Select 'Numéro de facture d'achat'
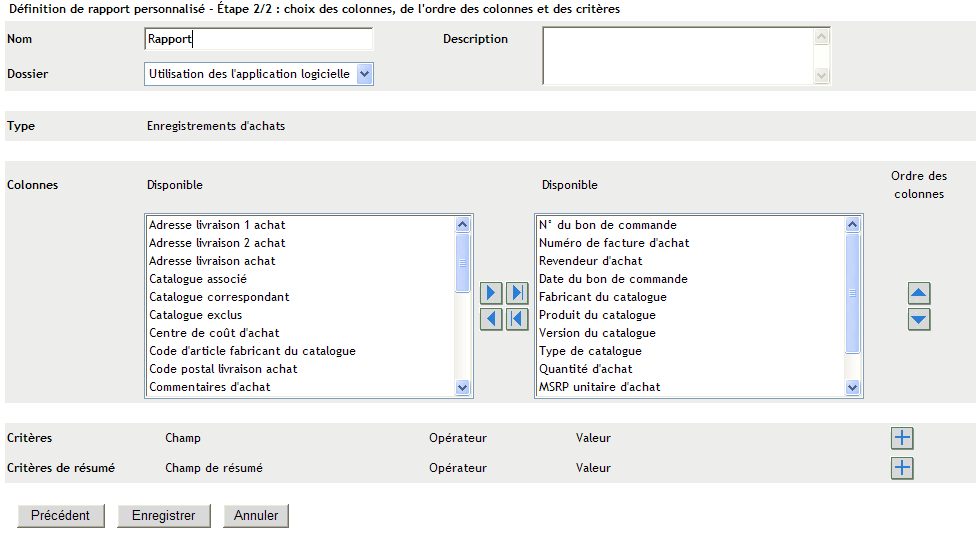 [691, 243]
